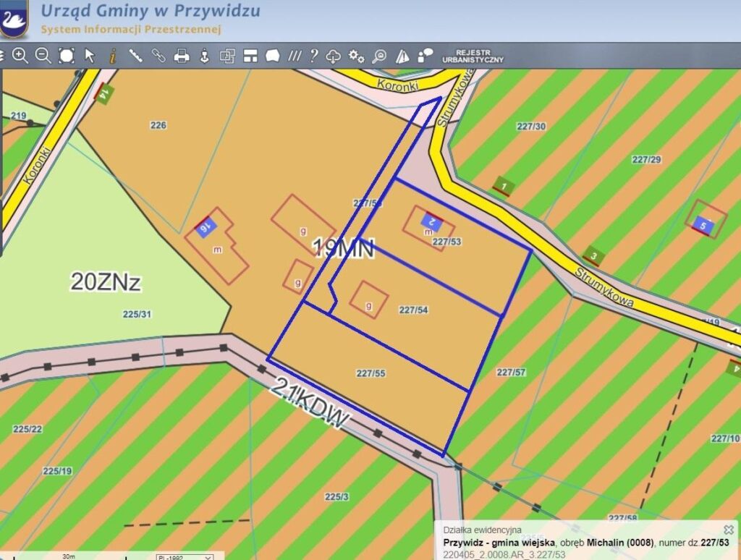Image resolution: width=741 pixels, height=560 pixels.
Task: Click the swan coat of arms logo
Action: 13,19
